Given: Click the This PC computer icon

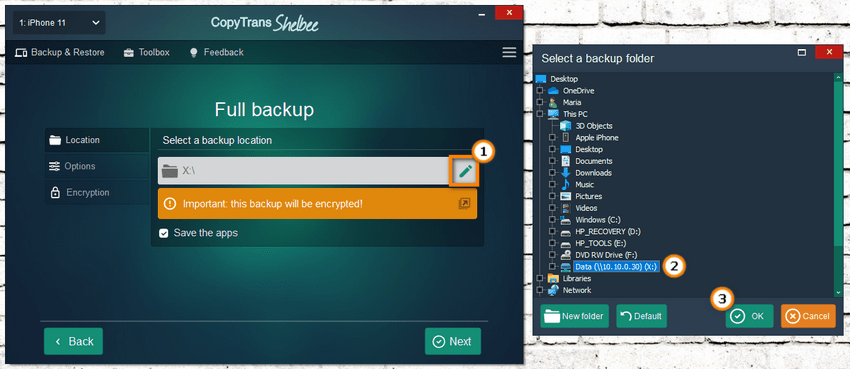Looking at the screenshot, I should point(553,114).
